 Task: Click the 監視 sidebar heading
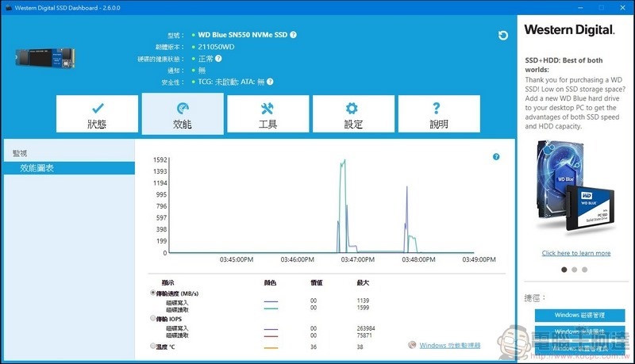click(x=20, y=153)
